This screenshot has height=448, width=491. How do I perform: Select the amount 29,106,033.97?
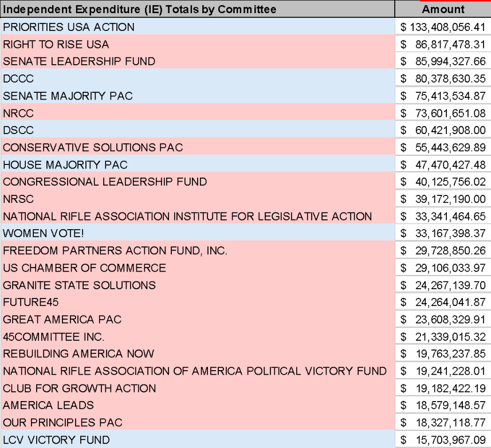click(443, 268)
